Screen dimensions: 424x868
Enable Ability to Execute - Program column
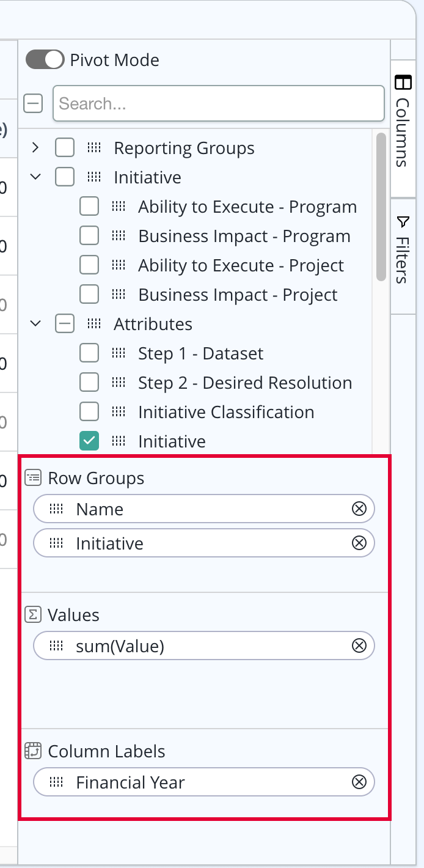point(89,207)
